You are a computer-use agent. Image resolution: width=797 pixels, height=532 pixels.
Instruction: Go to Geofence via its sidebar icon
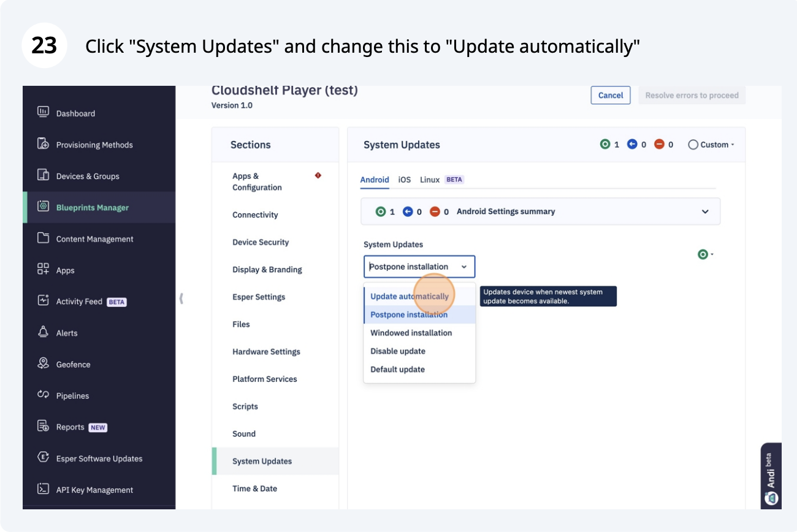(x=43, y=363)
